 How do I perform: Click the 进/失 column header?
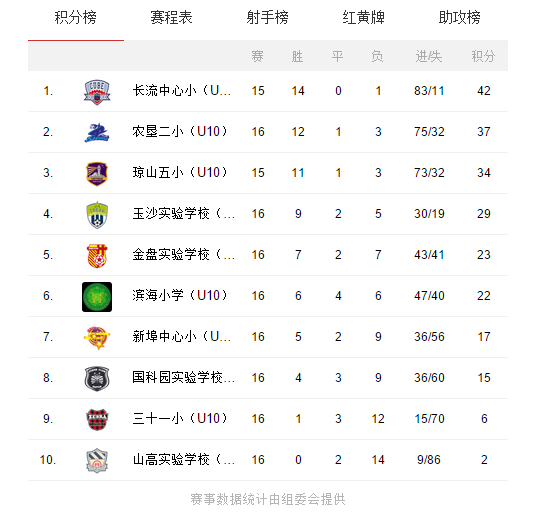pyautogui.click(x=429, y=56)
